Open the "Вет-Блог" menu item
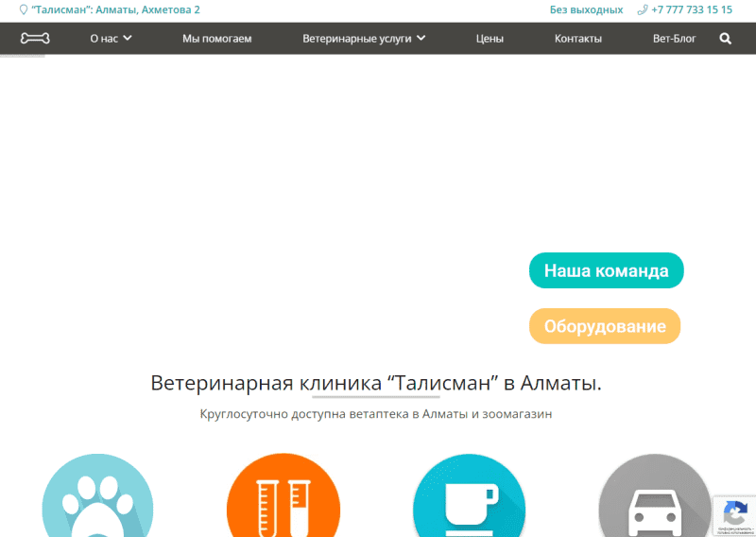This screenshot has width=756, height=537. pyautogui.click(x=674, y=39)
